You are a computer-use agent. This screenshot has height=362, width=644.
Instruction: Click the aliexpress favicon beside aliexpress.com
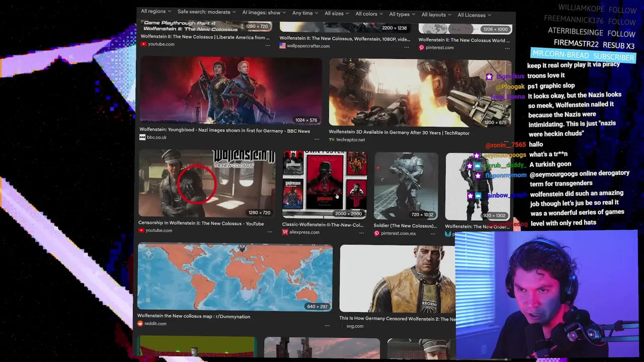pyautogui.click(x=285, y=232)
